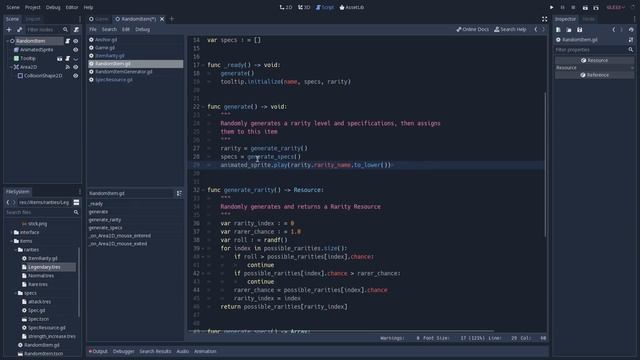This screenshot has width=640, height=360.
Task: Click the signal icon on Area2D node
Action: pos(68,67)
